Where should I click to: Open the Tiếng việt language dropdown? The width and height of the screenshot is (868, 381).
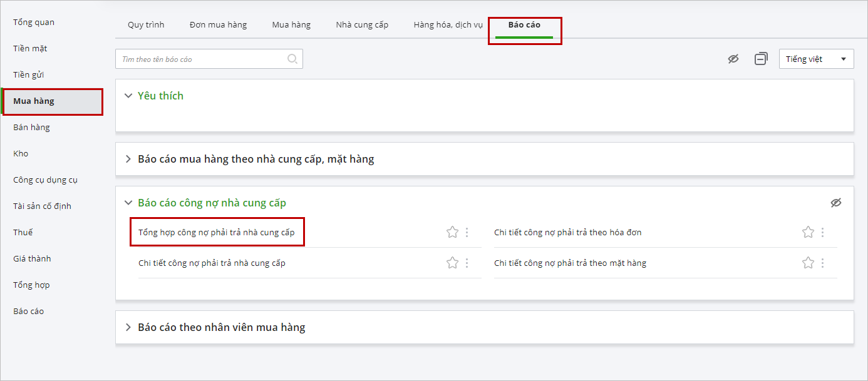(816, 59)
